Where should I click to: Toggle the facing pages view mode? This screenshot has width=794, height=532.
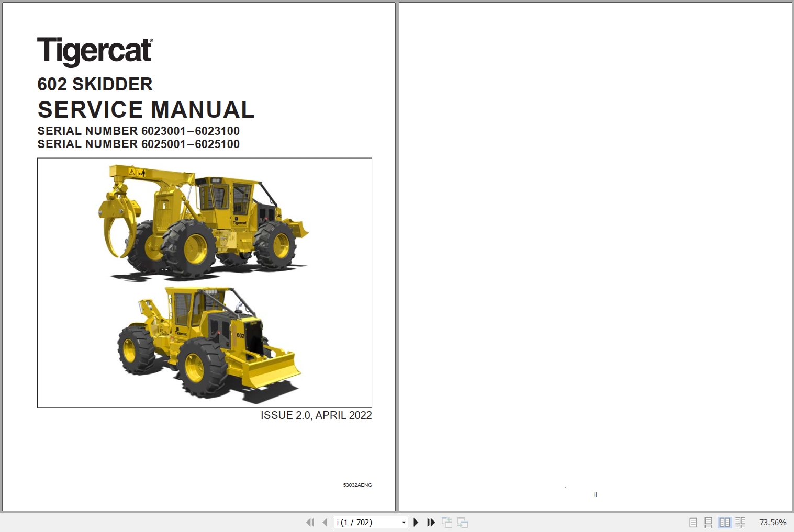tap(725, 522)
